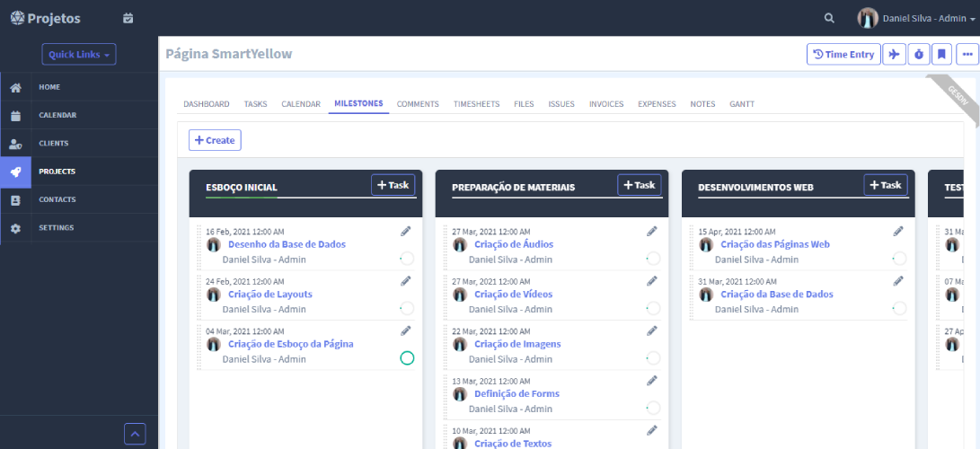The image size is (980, 449).
Task: Open the Quick Links dropdown
Action: coord(79,55)
